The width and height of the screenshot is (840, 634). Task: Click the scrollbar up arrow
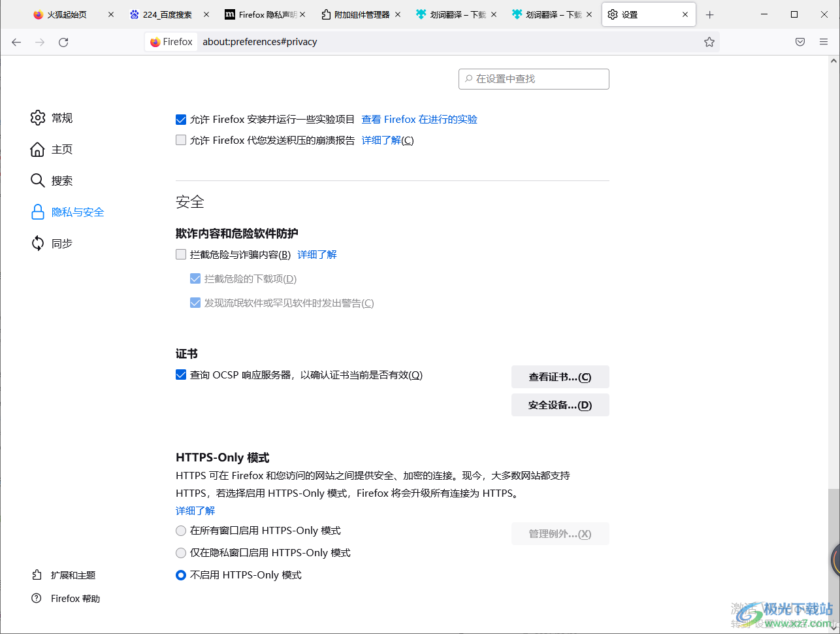[x=833, y=61]
